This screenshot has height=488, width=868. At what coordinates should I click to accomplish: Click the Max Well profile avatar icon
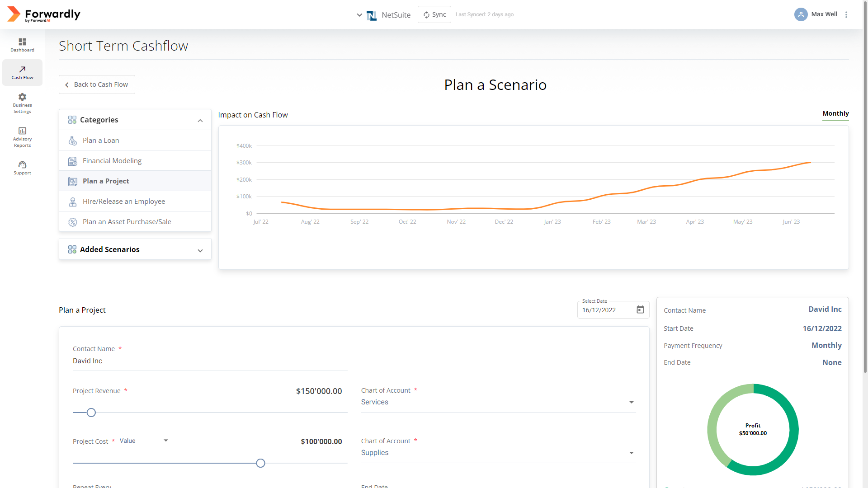click(801, 14)
